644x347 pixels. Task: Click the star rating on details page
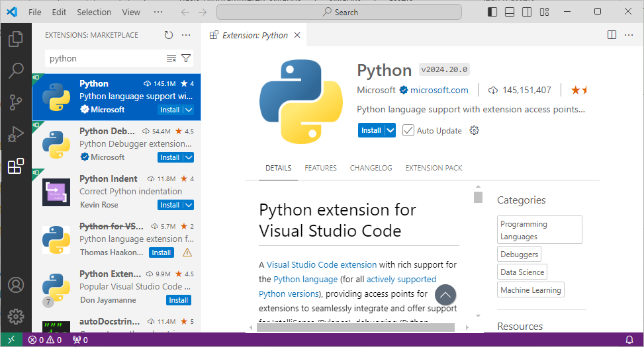(x=578, y=91)
